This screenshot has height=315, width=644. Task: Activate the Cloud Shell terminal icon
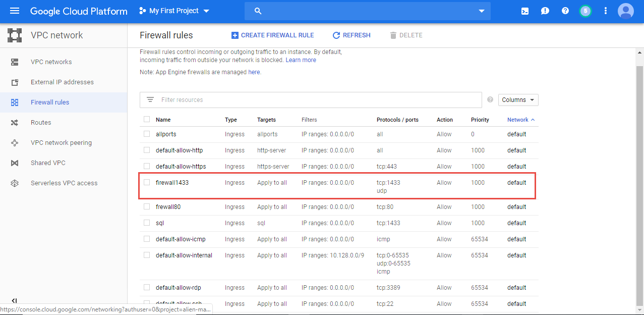coord(524,11)
